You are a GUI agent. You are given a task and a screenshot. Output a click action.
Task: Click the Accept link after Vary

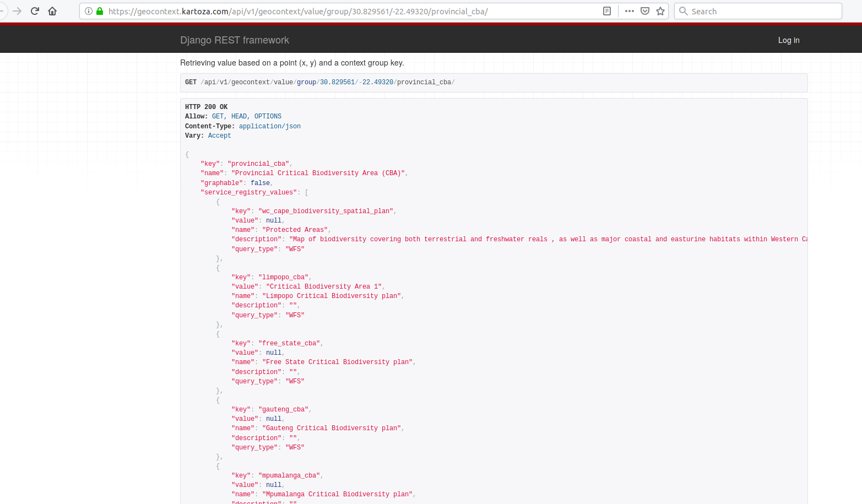coord(219,136)
